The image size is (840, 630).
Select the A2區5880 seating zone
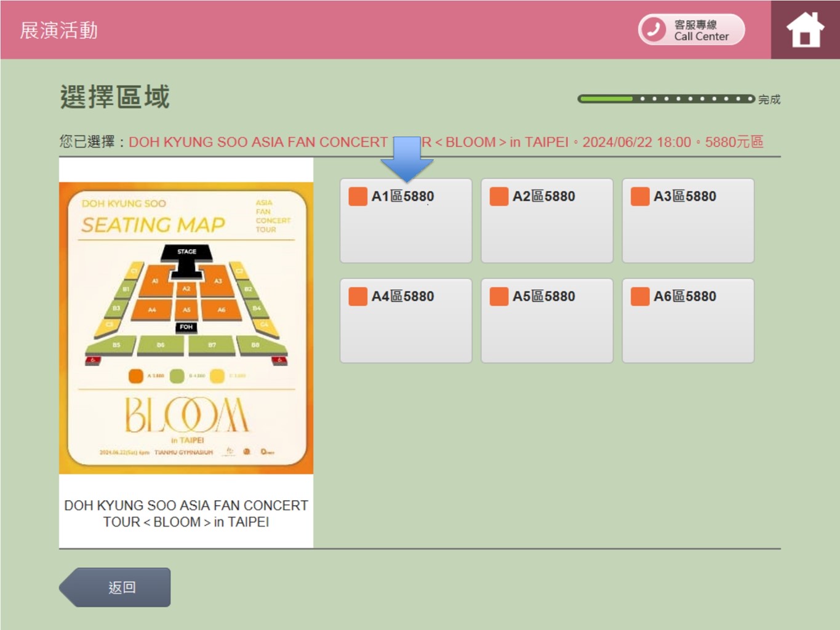pos(547,221)
